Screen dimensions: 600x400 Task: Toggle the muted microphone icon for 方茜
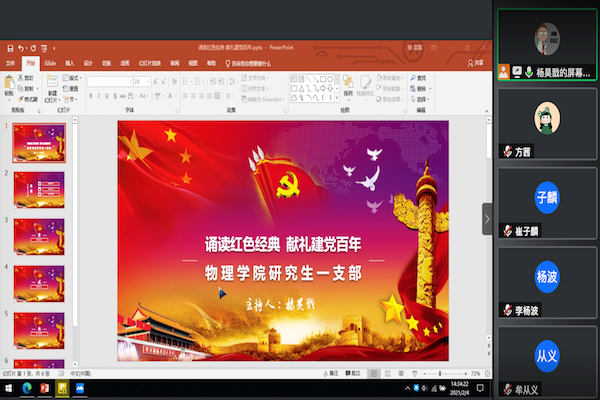[x=505, y=152]
